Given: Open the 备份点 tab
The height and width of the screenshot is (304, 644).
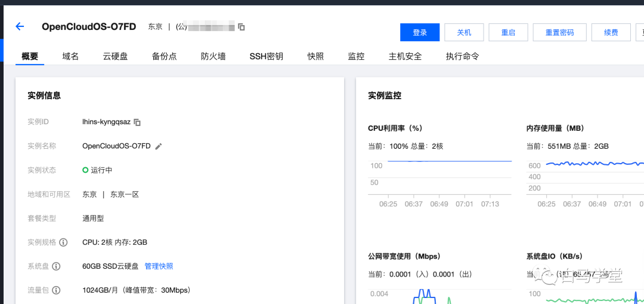Looking at the screenshot, I should point(165,56).
